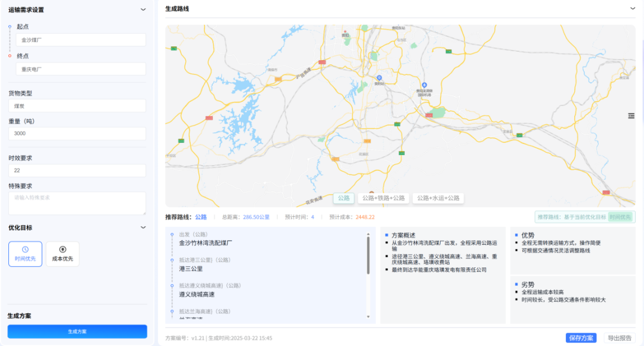The image size is (644, 346).
Task: Toggle the 时间优先 tag in recommended route
Action: (621, 217)
